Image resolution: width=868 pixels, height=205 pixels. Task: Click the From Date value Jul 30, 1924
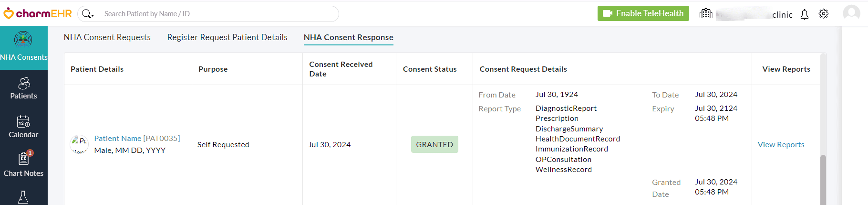(x=557, y=95)
